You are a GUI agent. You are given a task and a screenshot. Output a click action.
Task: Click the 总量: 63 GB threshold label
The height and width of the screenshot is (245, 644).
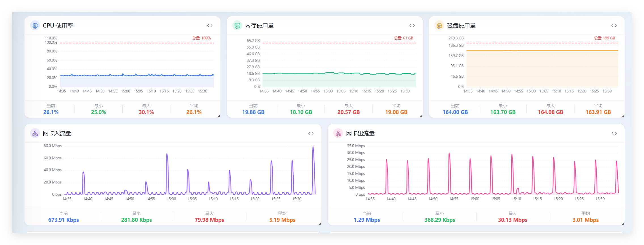point(404,38)
